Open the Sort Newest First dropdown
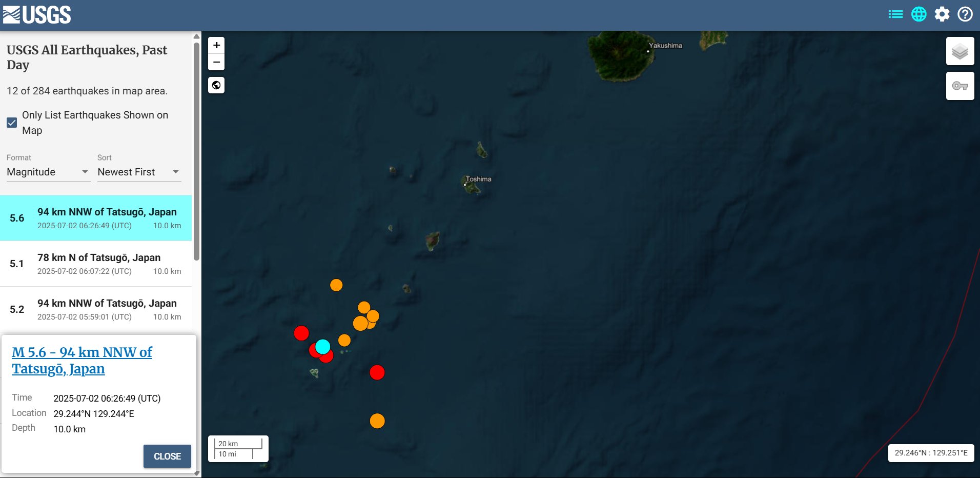 139,172
